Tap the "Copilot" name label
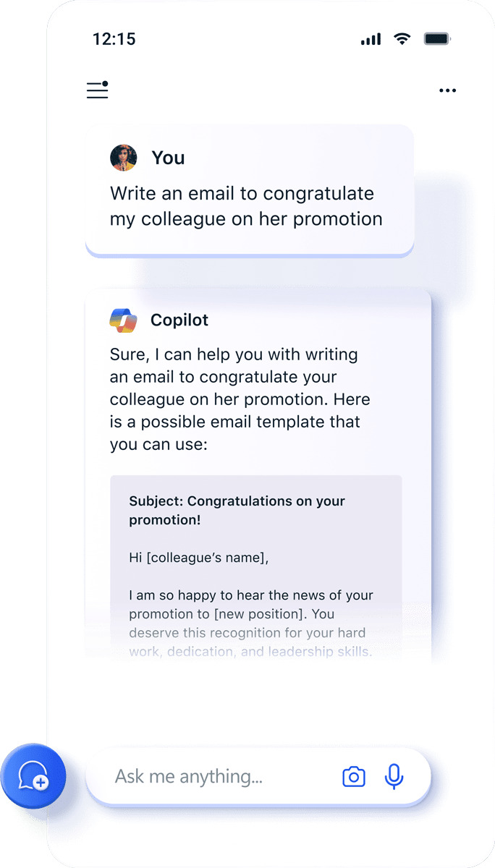Image resolution: width=495 pixels, height=868 pixels. pos(179,320)
